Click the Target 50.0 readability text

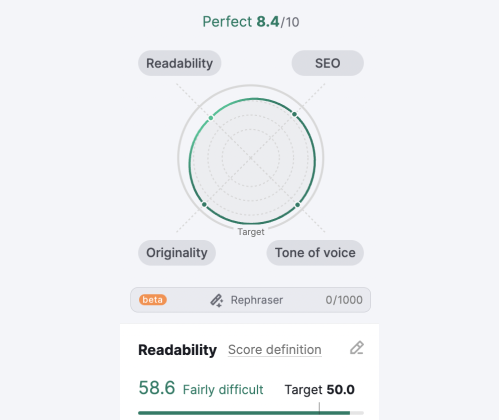tap(319, 389)
